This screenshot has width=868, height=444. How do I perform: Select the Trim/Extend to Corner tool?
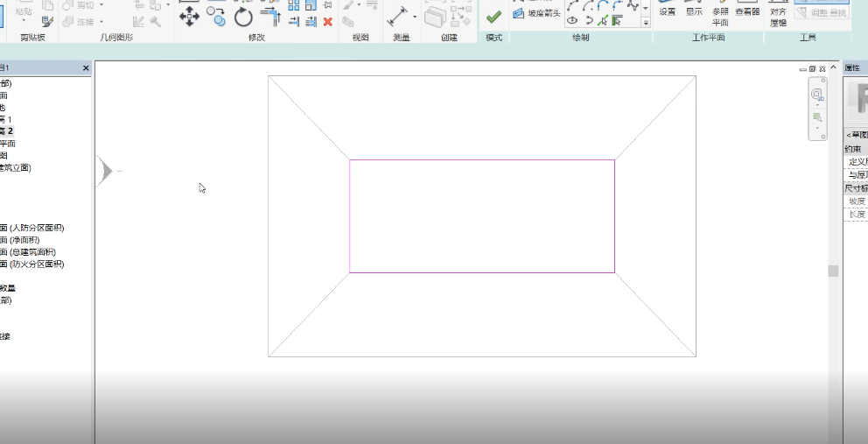click(270, 17)
